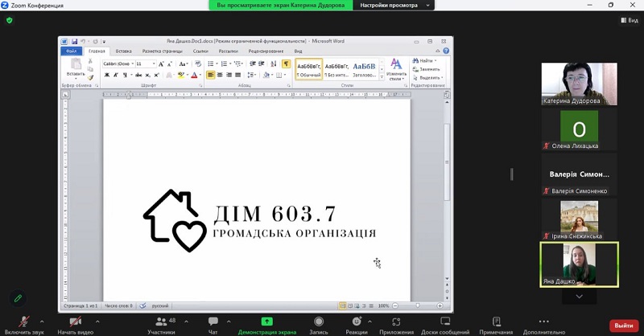
Task: Open Реакции reactions picker
Action: coord(356,326)
